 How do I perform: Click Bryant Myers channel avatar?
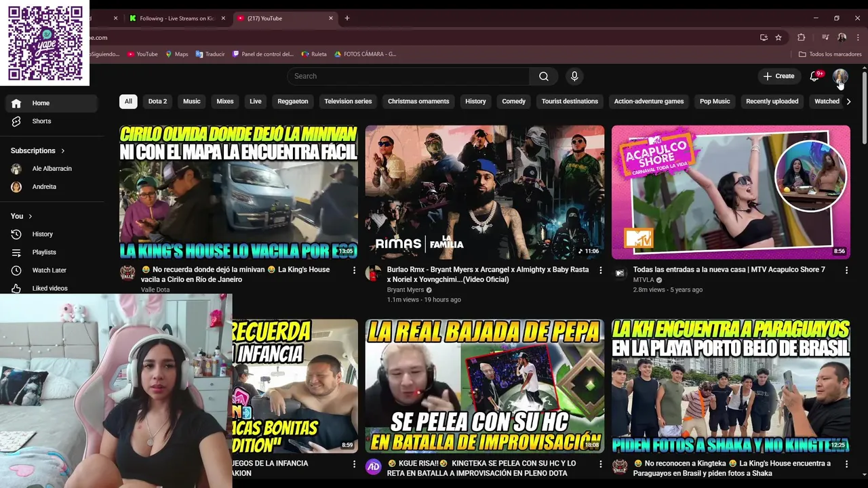(374, 272)
